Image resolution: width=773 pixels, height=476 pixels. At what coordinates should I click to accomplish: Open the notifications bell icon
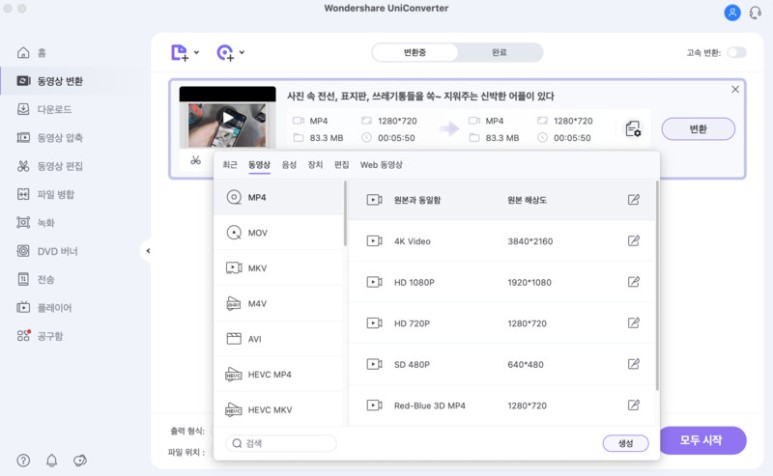click(x=51, y=460)
